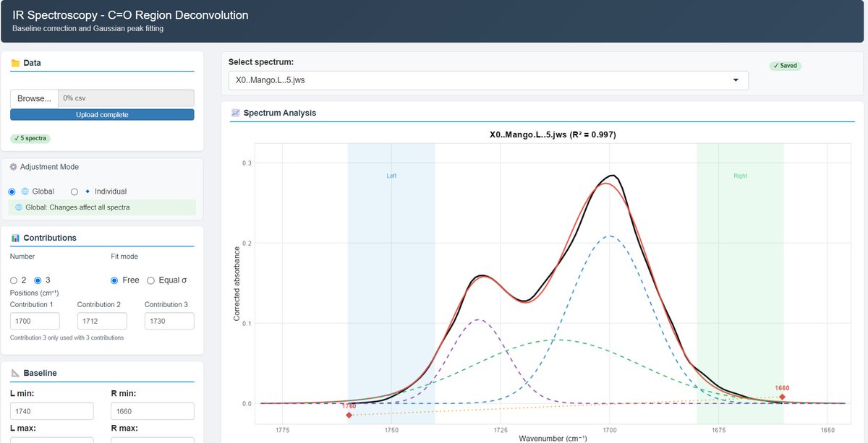Select the Individual adjustment mode radio

tap(75, 192)
